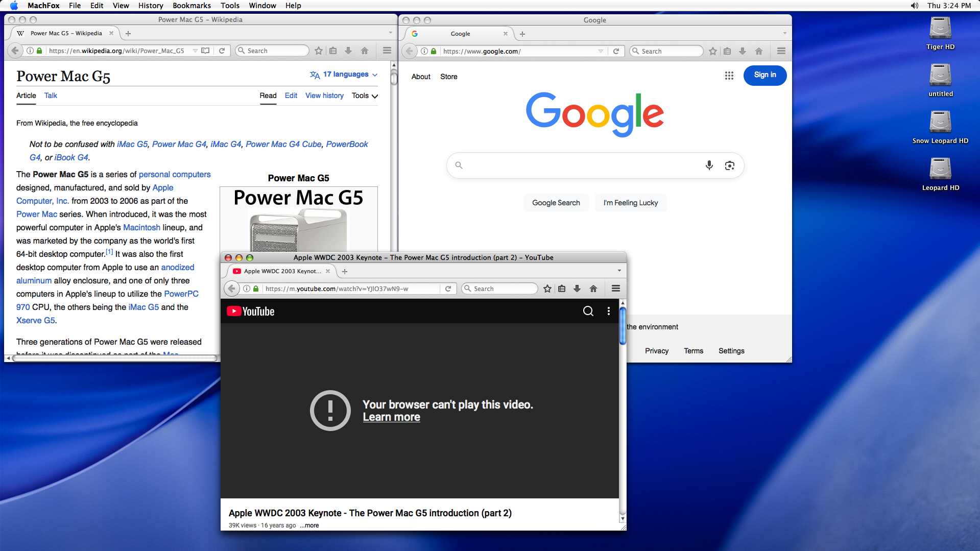980x551 pixels.
Task: Reload the Google page
Action: coord(616,51)
